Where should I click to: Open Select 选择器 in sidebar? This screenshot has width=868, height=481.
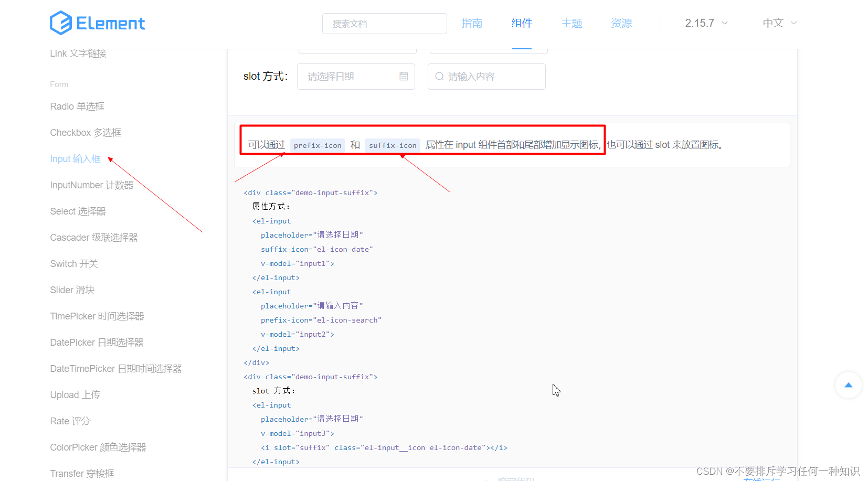78,211
